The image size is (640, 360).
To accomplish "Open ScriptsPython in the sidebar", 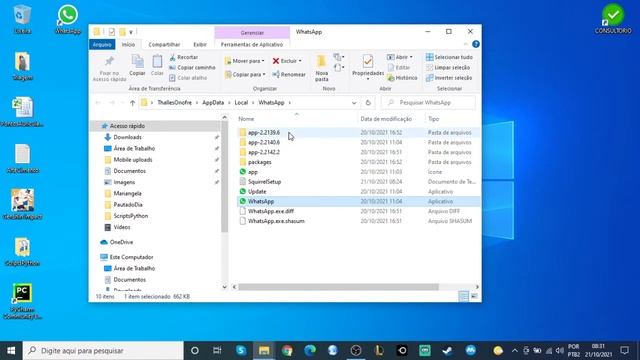I will coord(131,216).
